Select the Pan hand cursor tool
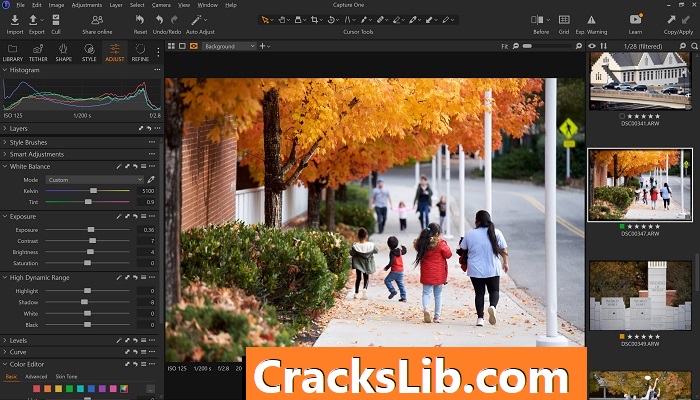 tap(282, 20)
